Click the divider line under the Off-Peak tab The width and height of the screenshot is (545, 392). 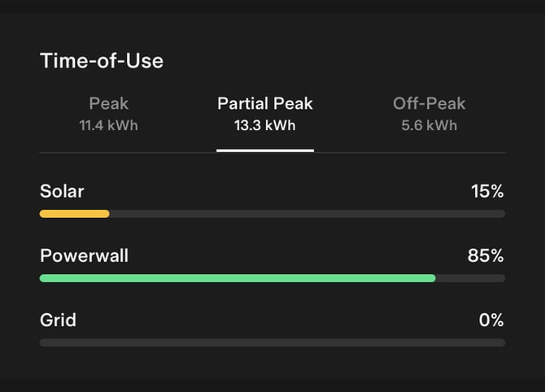(x=429, y=152)
